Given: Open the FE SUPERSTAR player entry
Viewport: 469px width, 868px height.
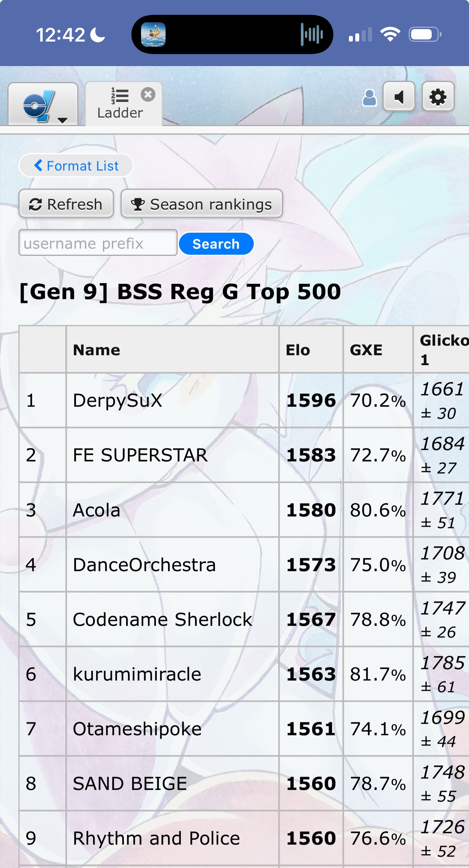Looking at the screenshot, I should pos(140,455).
